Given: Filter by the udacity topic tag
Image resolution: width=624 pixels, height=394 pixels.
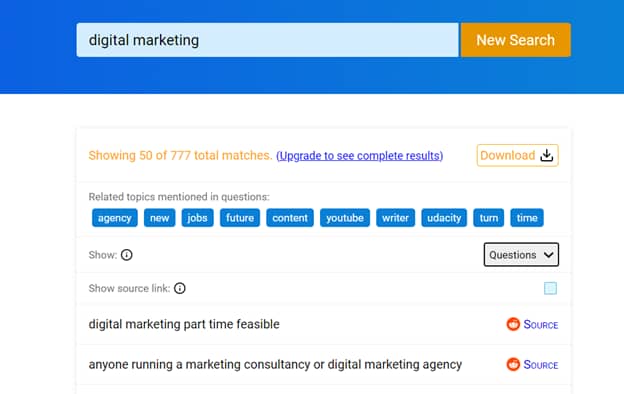Looking at the screenshot, I should point(444,218).
